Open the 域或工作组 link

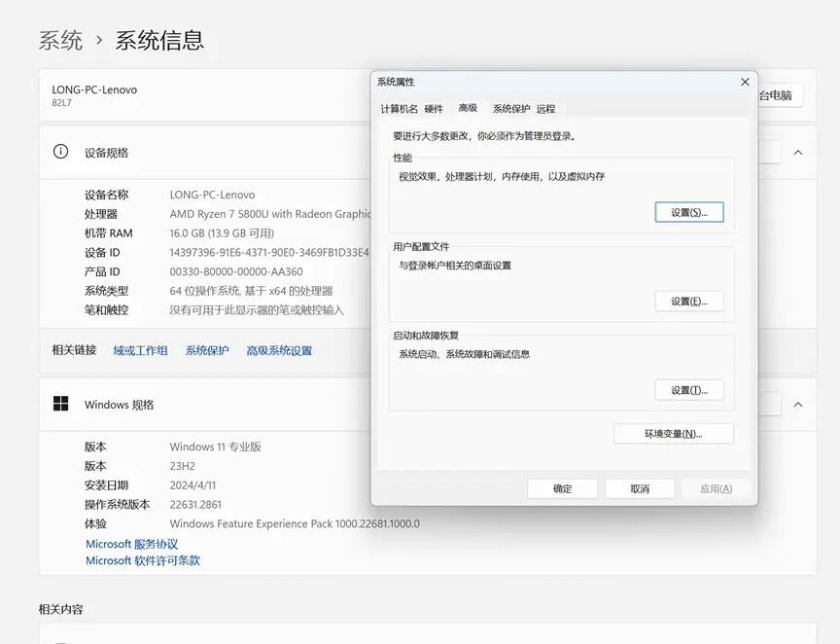(140, 350)
